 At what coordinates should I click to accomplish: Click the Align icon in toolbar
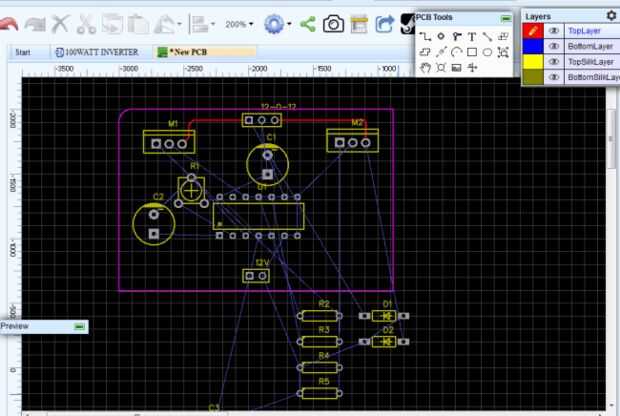201,25
